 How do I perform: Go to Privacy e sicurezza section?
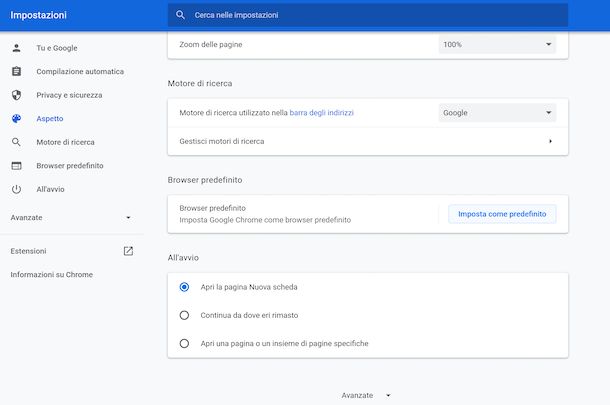(x=69, y=95)
